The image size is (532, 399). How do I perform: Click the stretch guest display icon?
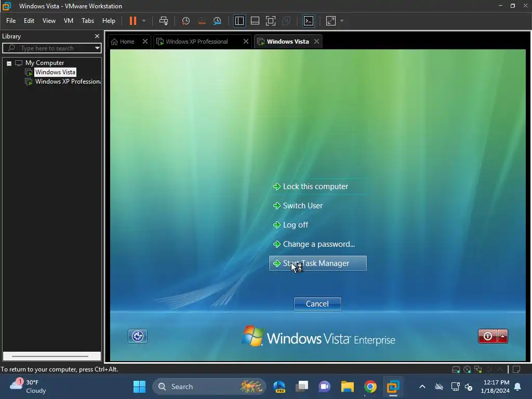pos(331,21)
